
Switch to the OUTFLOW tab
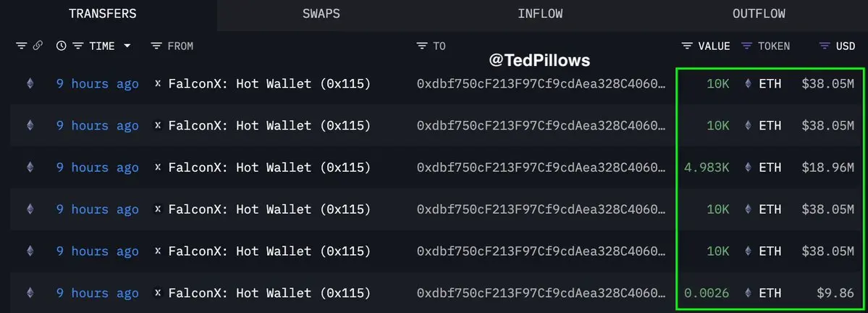(759, 14)
